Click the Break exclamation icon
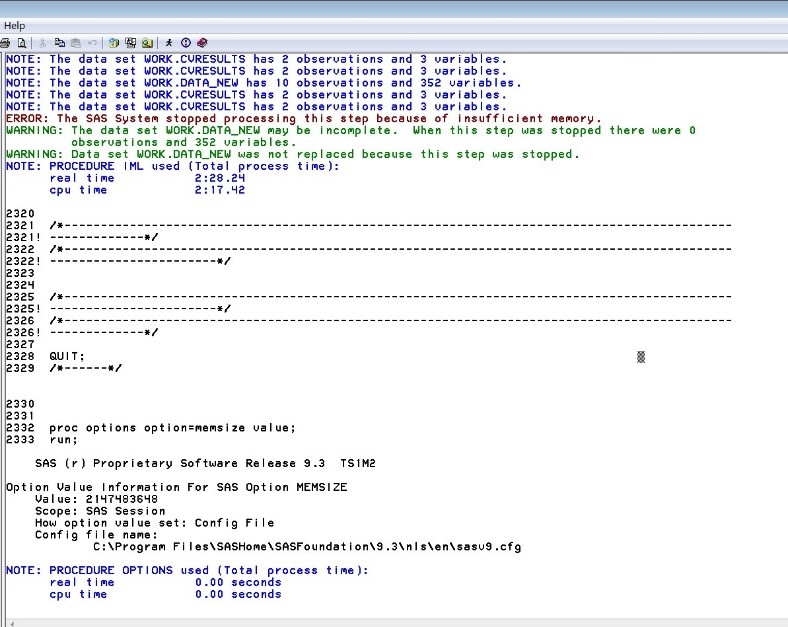 186,43
